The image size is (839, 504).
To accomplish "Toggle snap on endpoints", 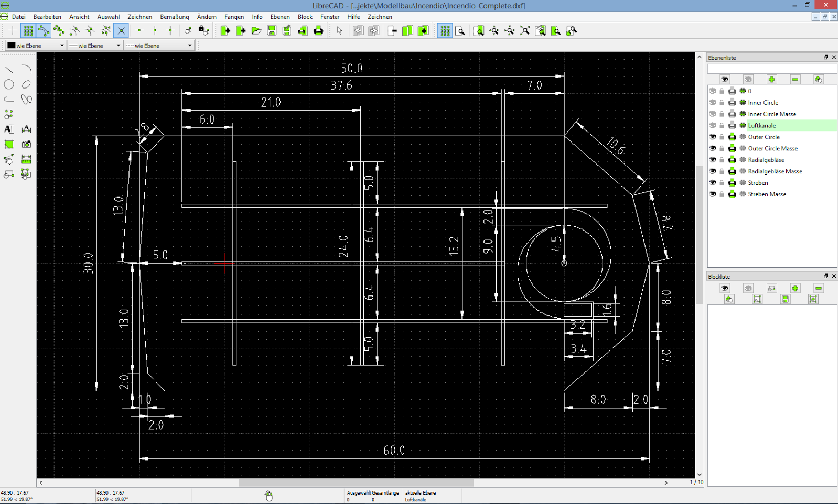I will (x=44, y=31).
